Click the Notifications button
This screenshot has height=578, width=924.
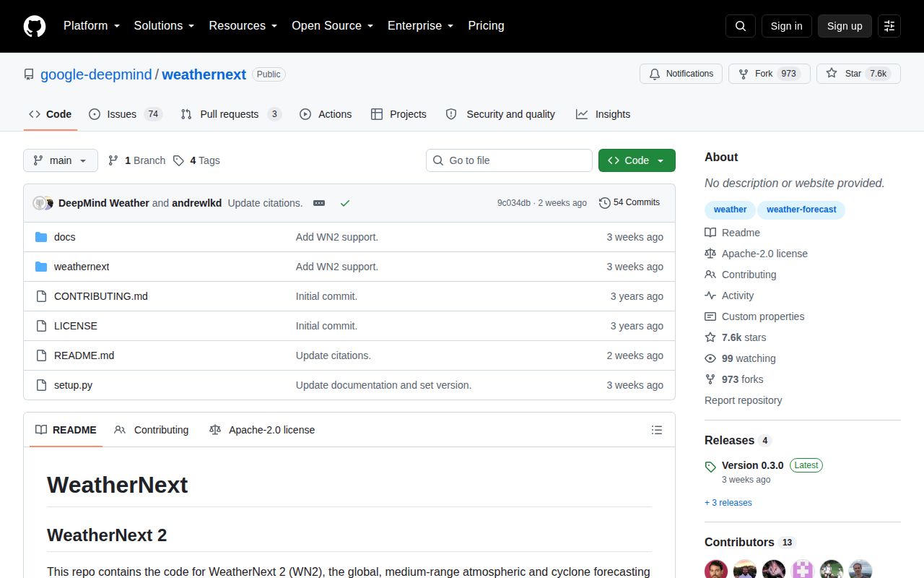681,74
